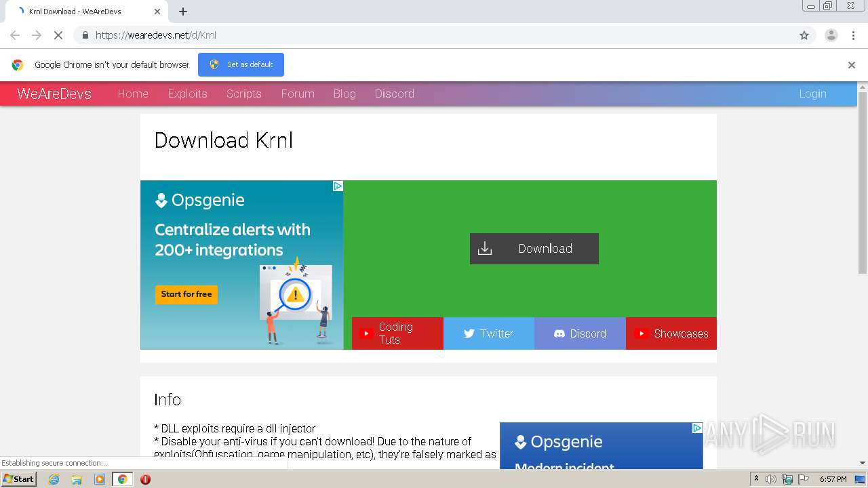The height and width of the screenshot is (488, 868).
Task: Click the Set as default button
Action: coord(241,65)
